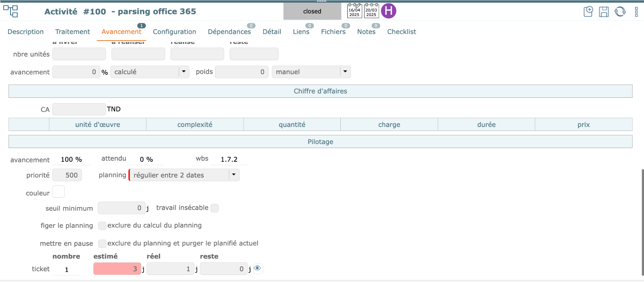Open the planning mode dropdown
This screenshot has height=282, width=644.
tap(234, 175)
